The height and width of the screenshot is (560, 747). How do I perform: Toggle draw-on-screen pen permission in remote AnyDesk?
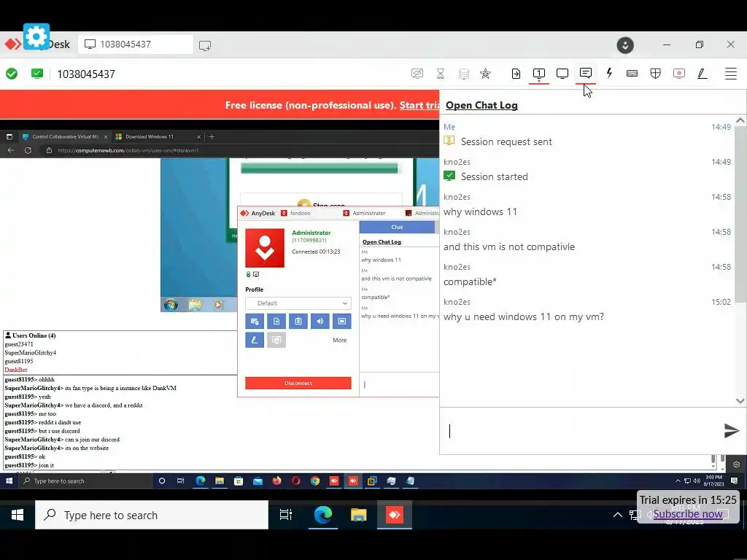pyautogui.click(x=255, y=340)
